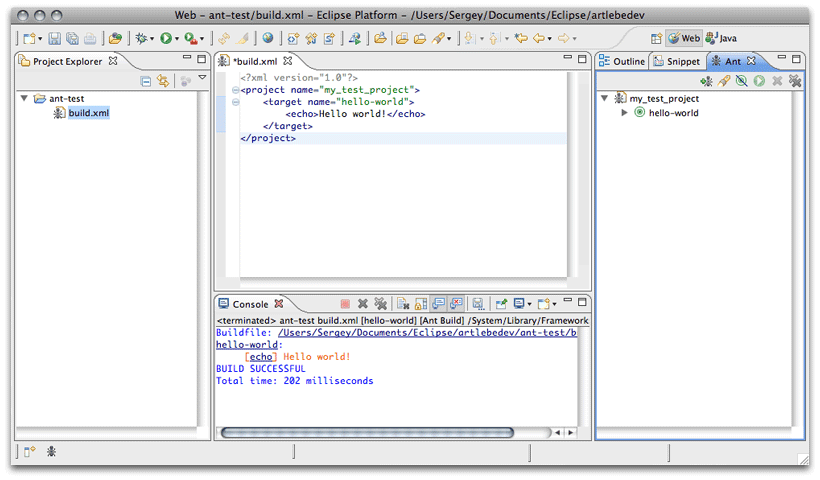820x480 pixels.
Task: Toggle Scroll Lock in Console toolbar
Action: (421, 303)
